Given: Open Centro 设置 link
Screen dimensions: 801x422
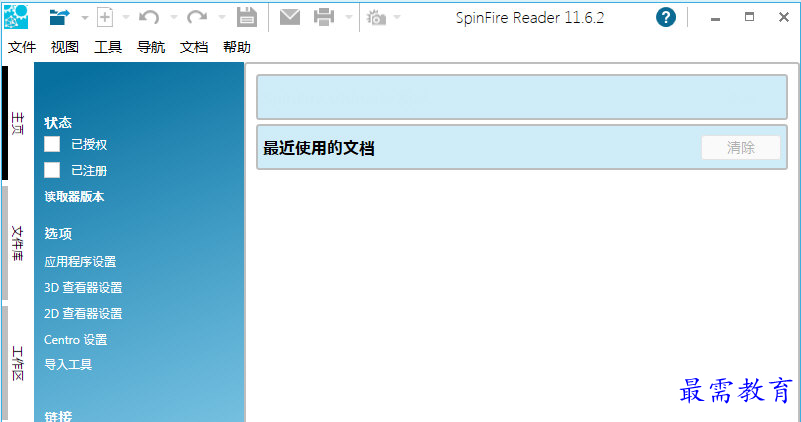Looking at the screenshot, I should click(76, 340).
